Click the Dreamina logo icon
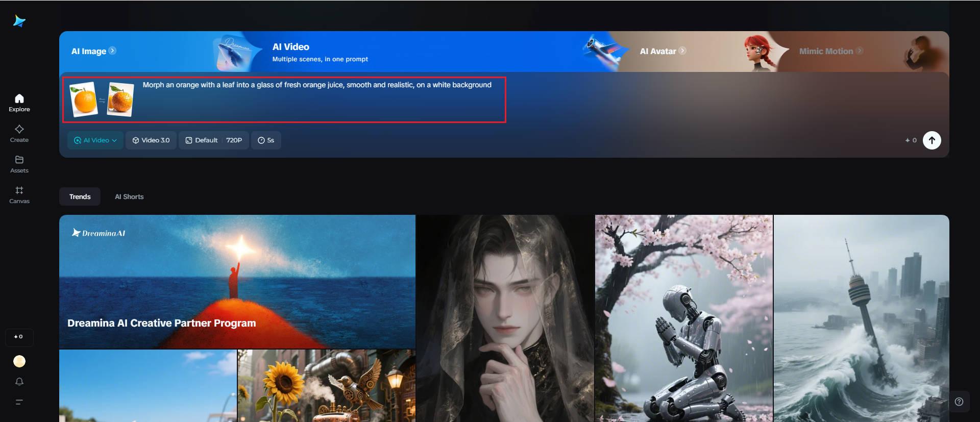This screenshot has width=980, height=422. click(19, 21)
